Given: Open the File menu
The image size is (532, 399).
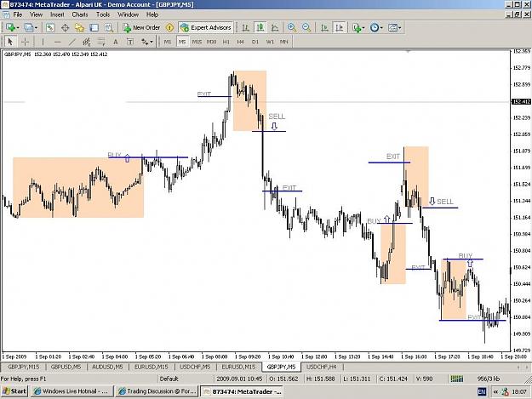Looking at the screenshot, I should (17, 14).
